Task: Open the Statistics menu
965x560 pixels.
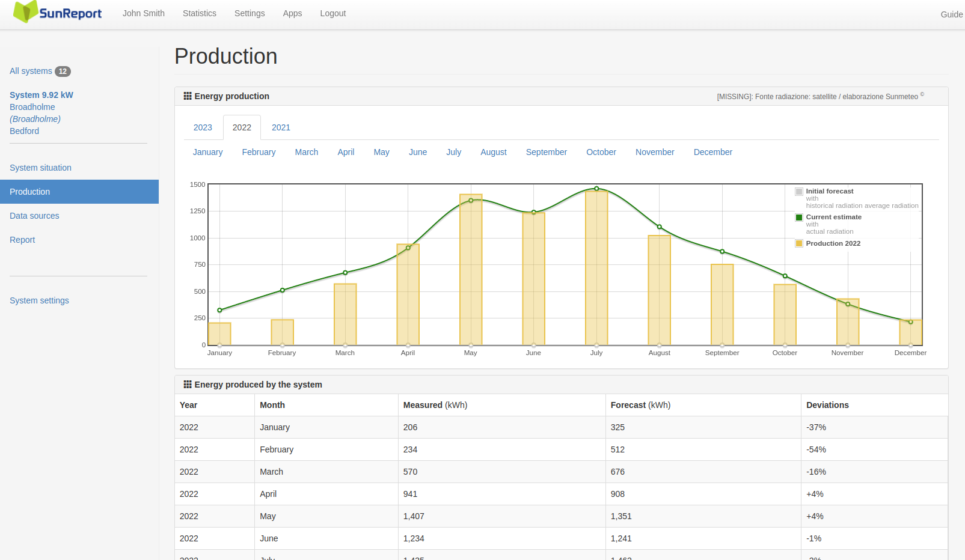Action: pos(200,13)
